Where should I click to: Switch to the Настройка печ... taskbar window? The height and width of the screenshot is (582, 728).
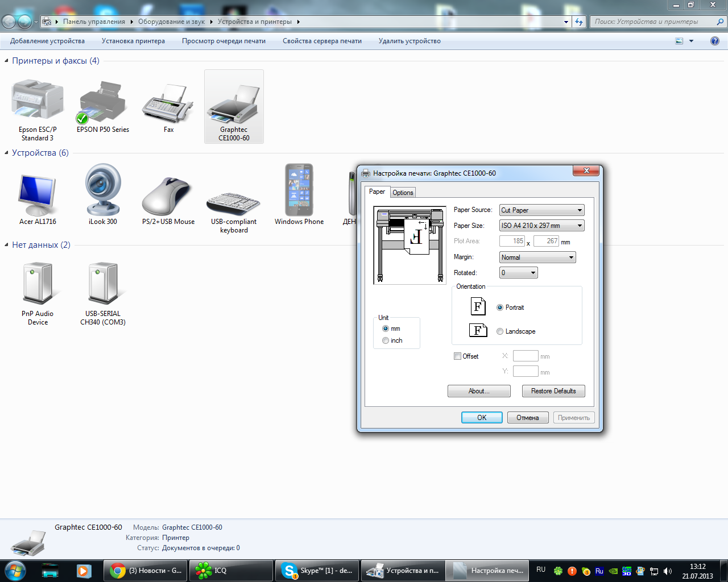tap(487, 571)
